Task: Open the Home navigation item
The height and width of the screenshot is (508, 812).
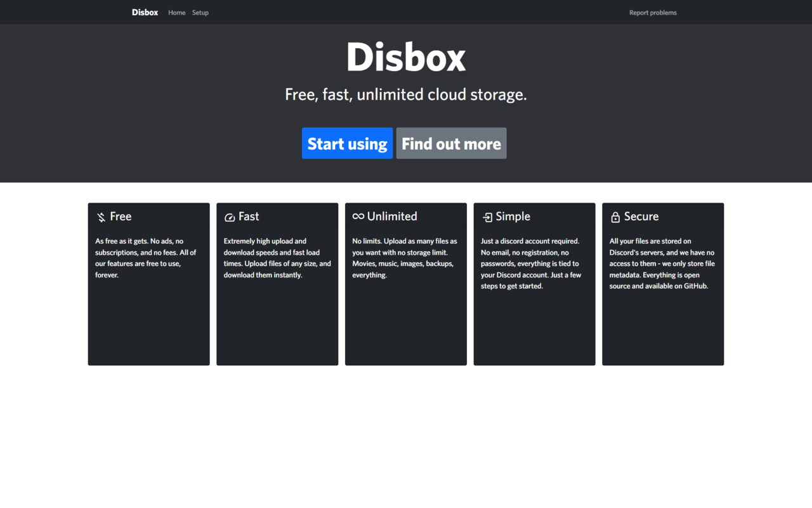Action: point(176,12)
